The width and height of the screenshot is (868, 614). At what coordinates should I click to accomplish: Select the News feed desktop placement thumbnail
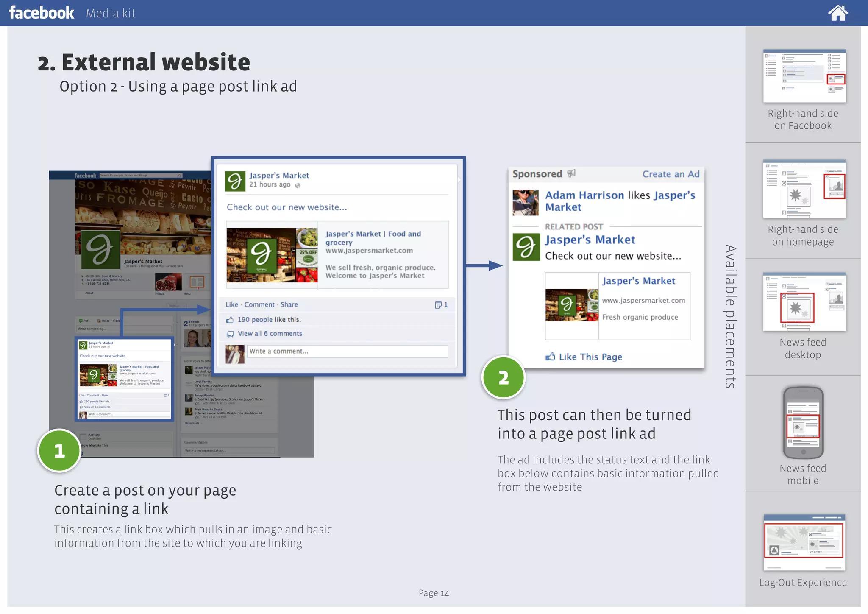804,302
